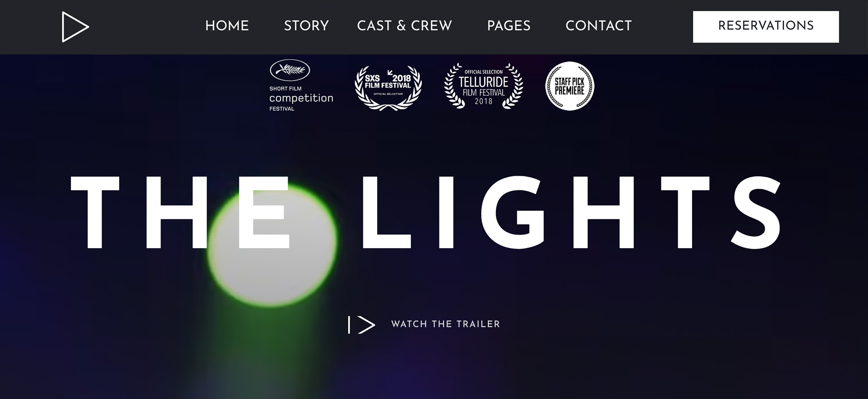This screenshot has height=399, width=868.
Task: Click the trailer play arrow icon
Action: click(x=366, y=325)
